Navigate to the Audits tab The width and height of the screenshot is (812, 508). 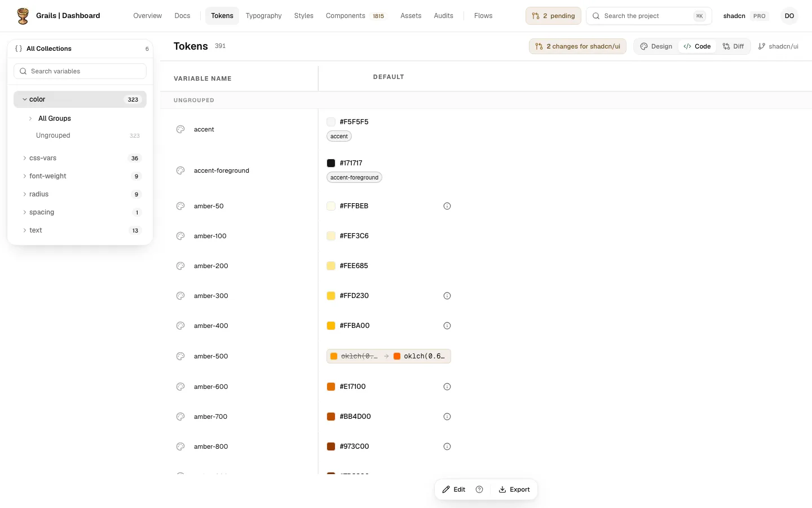click(x=444, y=16)
